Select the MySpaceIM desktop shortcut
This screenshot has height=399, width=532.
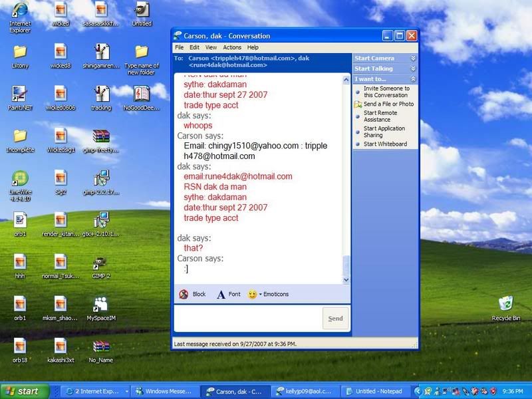(101, 309)
